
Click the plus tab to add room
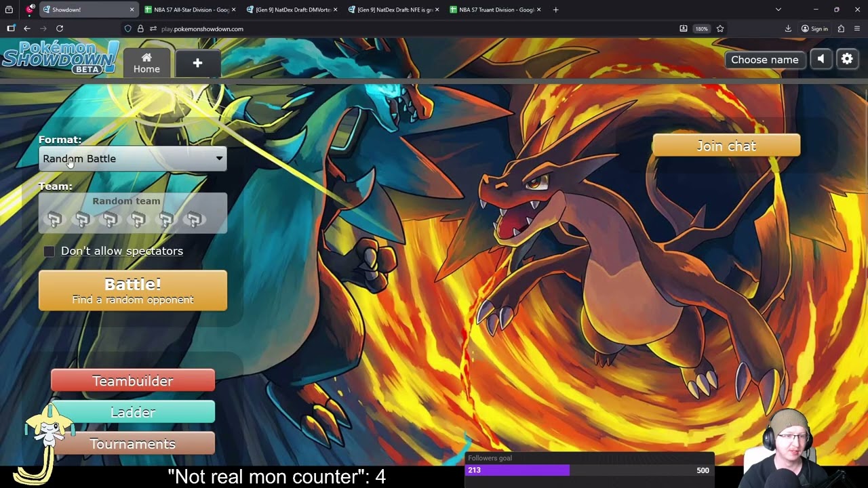pyautogui.click(x=197, y=63)
